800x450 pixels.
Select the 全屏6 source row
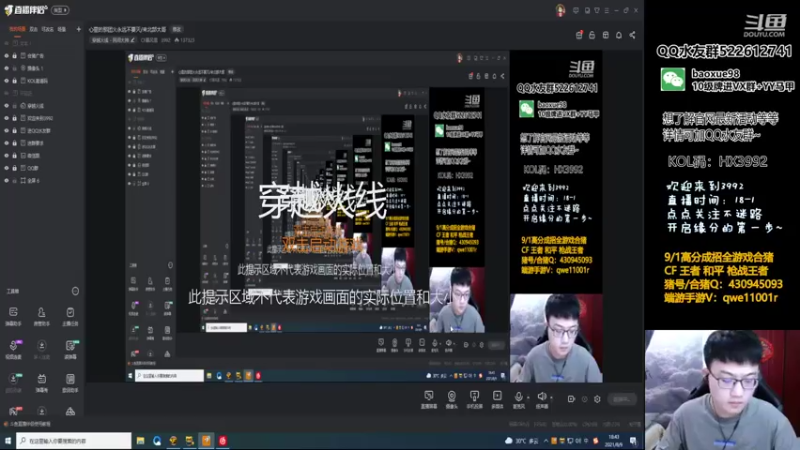click(x=42, y=180)
